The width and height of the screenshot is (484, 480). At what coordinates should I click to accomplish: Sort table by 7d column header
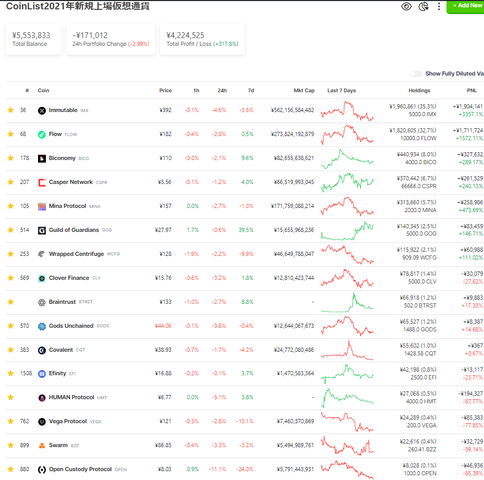(x=251, y=90)
